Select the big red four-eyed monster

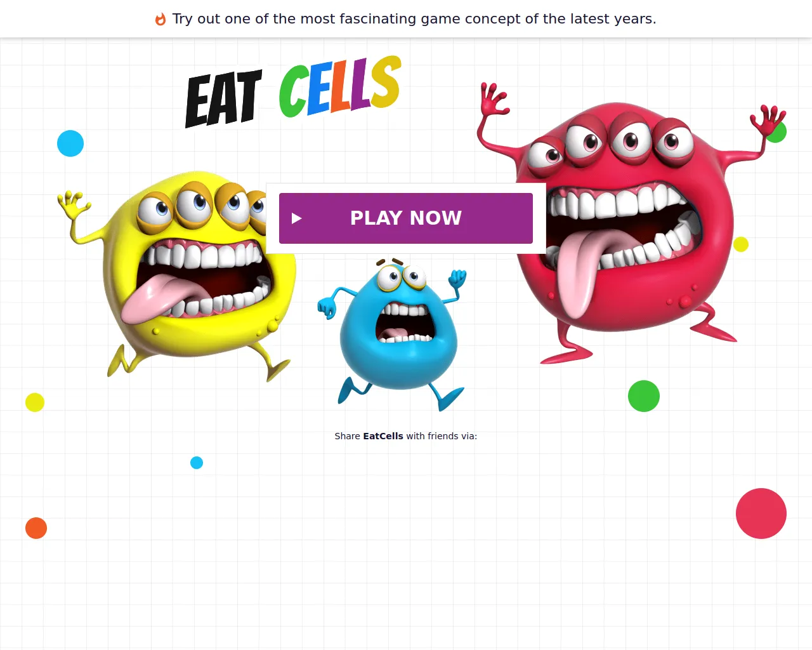[x=628, y=222]
